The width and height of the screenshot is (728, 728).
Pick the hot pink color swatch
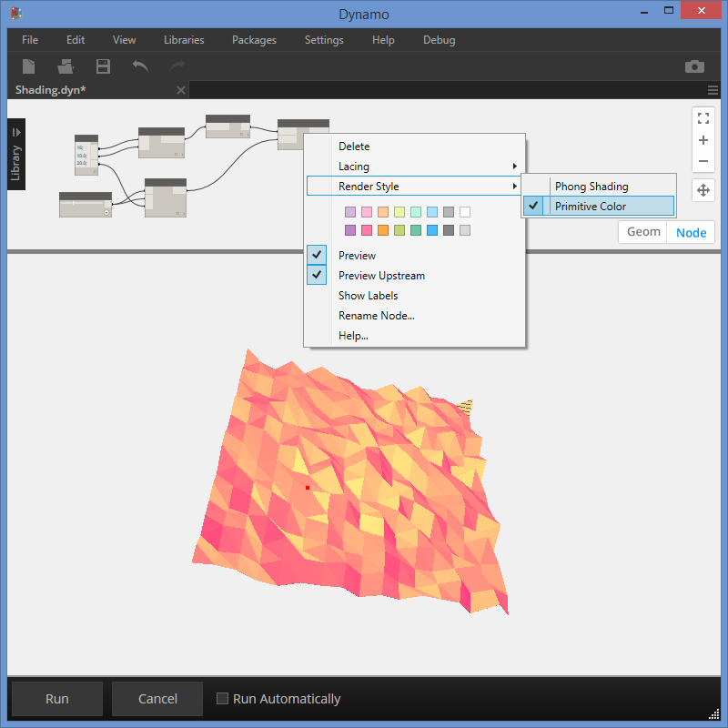(x=367, y=230)
